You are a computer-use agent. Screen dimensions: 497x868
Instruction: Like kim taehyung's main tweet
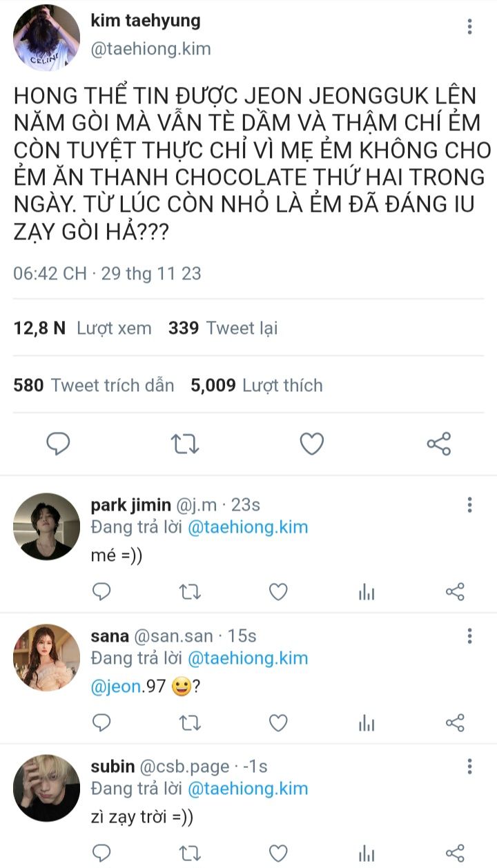(x=311, y=444)
